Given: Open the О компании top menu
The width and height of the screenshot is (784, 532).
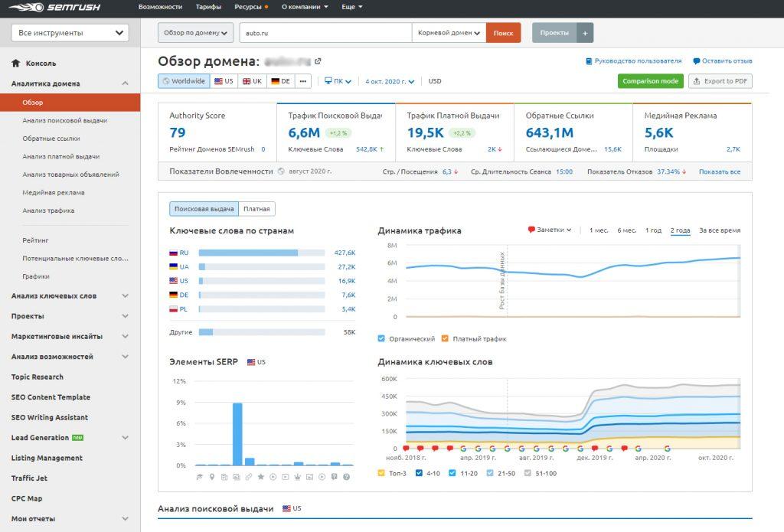Looking at the screenshot, I should pyautogui.click(x=305, y=7).
